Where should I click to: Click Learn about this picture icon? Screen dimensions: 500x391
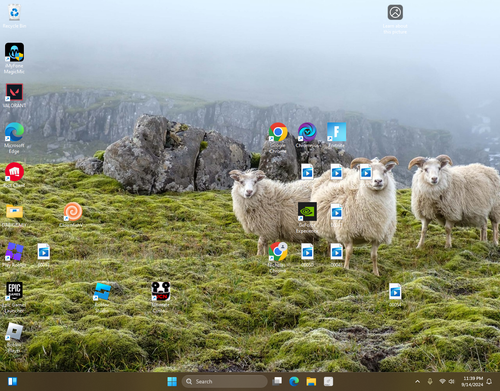[x=395, y=13]
